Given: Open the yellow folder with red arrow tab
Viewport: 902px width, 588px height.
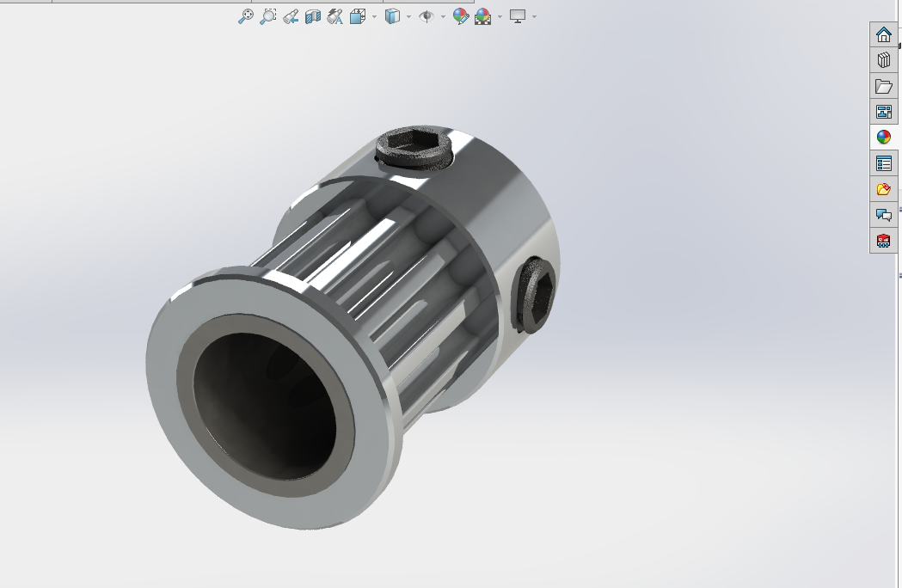Looking at the screenshot, I should click(884, 189).
